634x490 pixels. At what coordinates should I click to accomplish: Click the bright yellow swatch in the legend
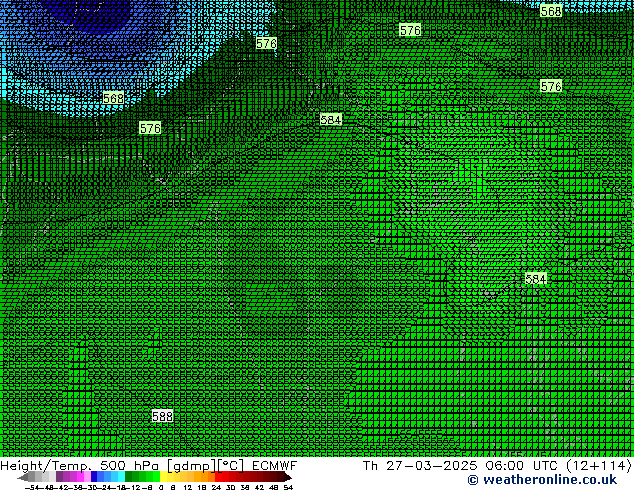click(x=163, y=477)
